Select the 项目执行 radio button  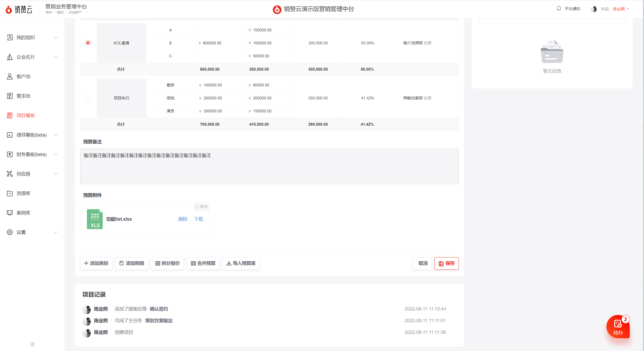[x=88, y=98]
